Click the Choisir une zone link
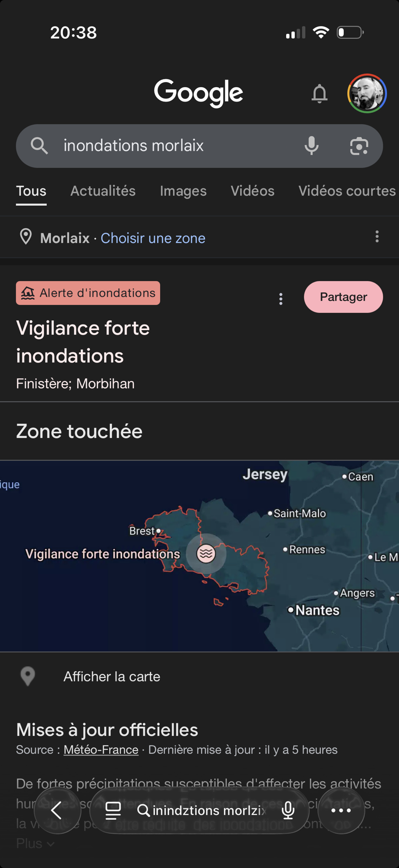Screen dimensions: 399x868 pos(153,238)
